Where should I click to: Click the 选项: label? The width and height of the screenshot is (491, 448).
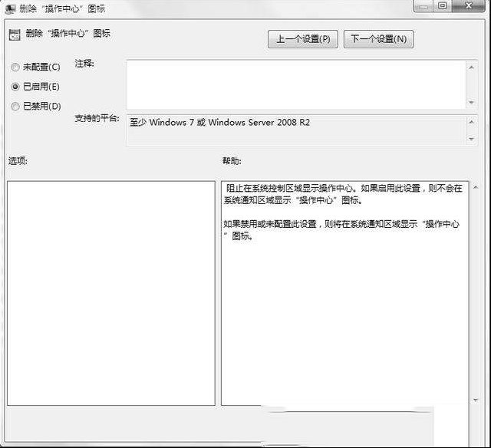(x=18, y=161)
